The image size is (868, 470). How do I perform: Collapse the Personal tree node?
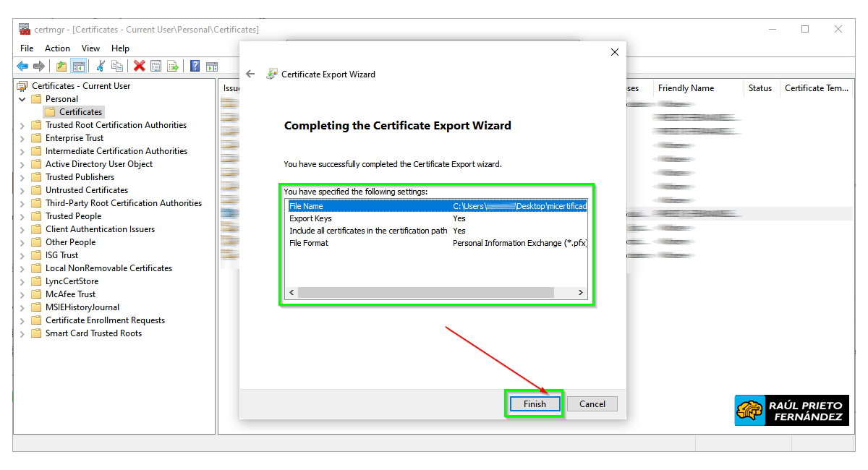(22, 99)
